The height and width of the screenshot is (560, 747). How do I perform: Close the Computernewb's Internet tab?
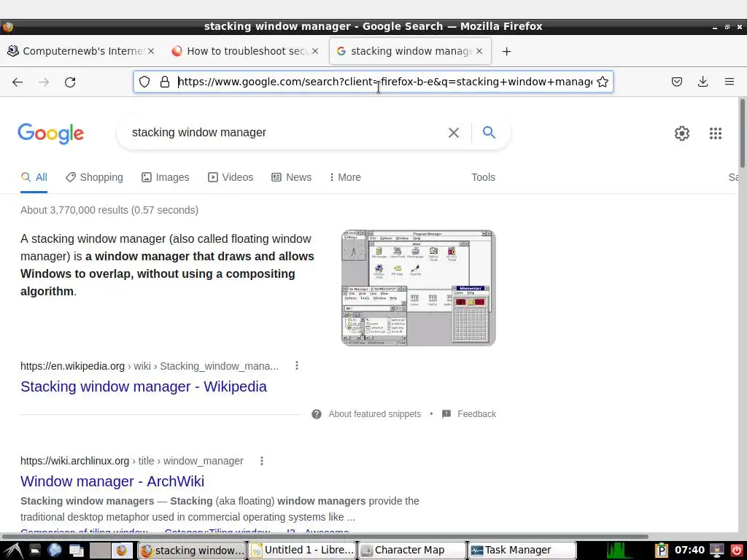pyautogui.click(x=151, y=51)
